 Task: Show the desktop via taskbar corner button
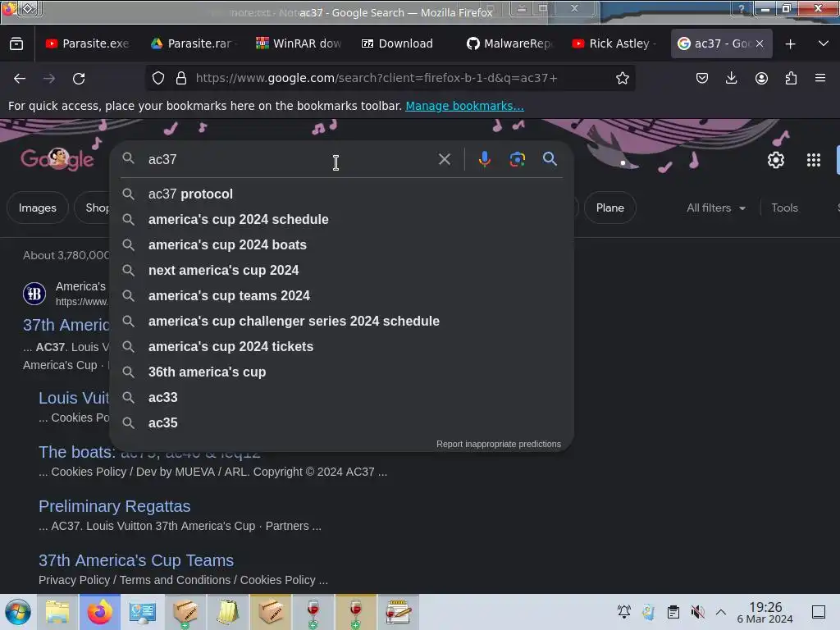(x=818, y=612)
